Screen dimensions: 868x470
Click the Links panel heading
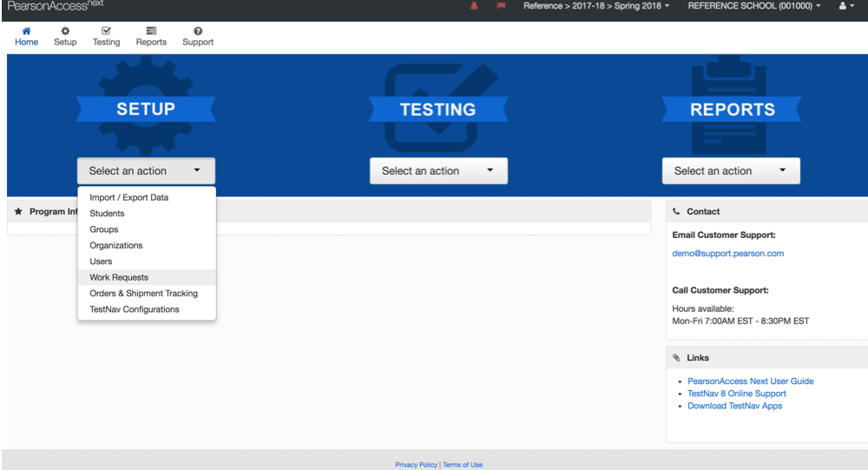coord(698,358)
